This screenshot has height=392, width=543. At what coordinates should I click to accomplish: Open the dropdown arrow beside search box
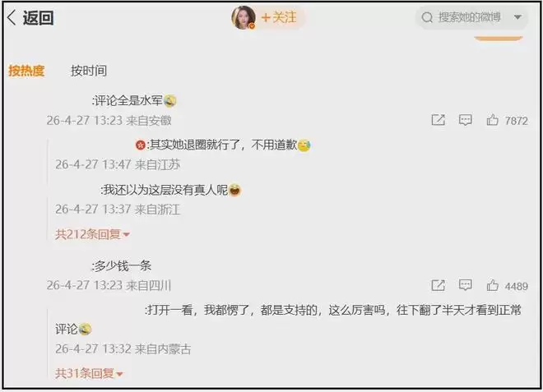(517, 17)
